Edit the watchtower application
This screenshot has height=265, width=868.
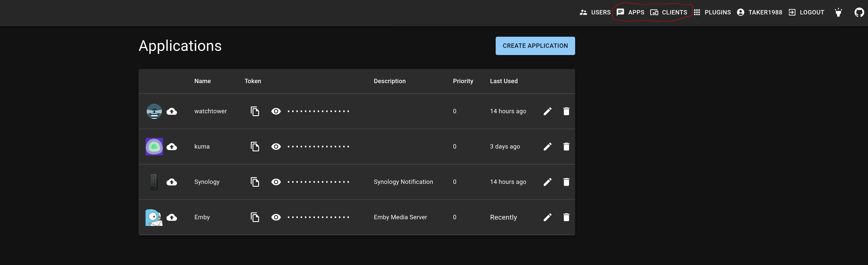(548, 111)
